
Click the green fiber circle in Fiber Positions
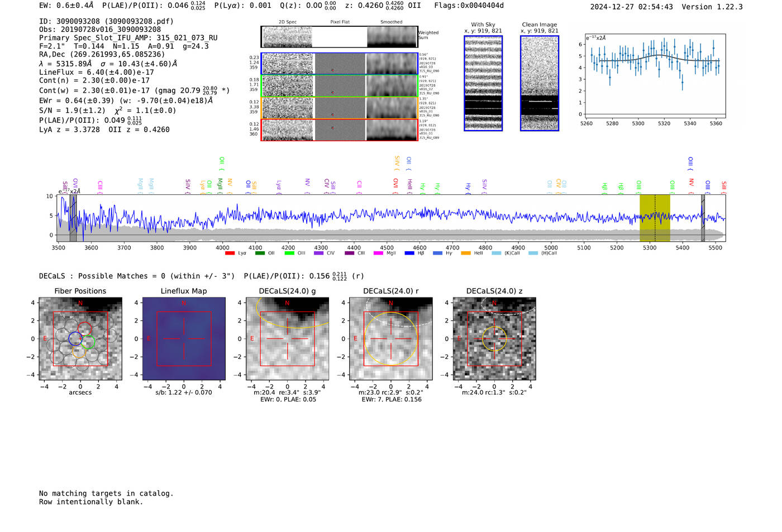[88, 342]
